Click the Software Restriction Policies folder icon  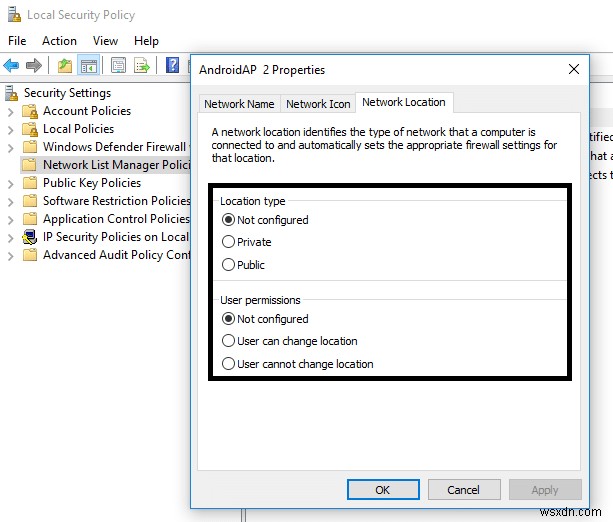tap(30, 201)
